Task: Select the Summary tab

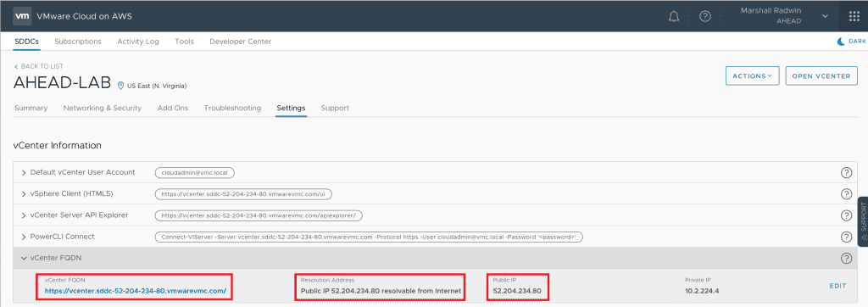Action: coord(31,108)
